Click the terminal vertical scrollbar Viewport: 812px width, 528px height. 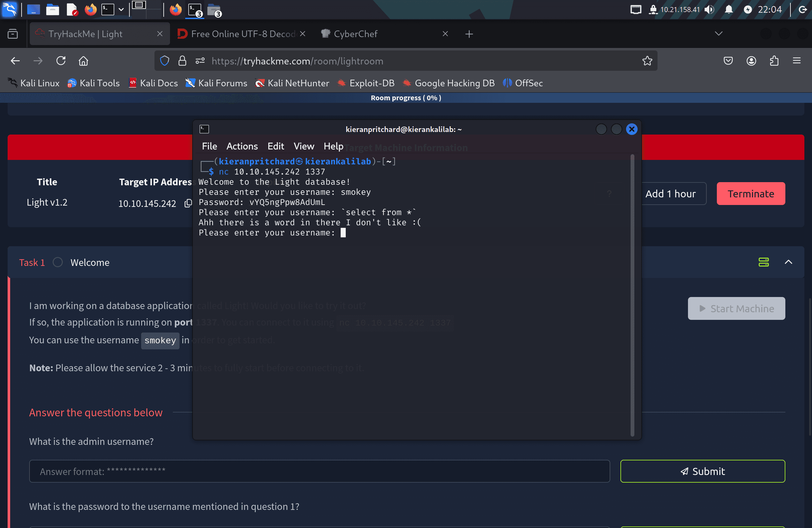click(632, 295)
